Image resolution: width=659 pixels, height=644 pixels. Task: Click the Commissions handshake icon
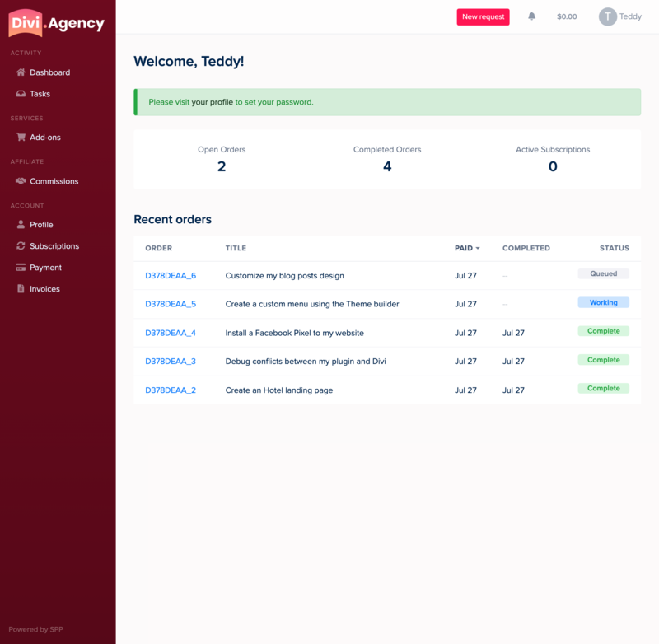click(21, 181)
